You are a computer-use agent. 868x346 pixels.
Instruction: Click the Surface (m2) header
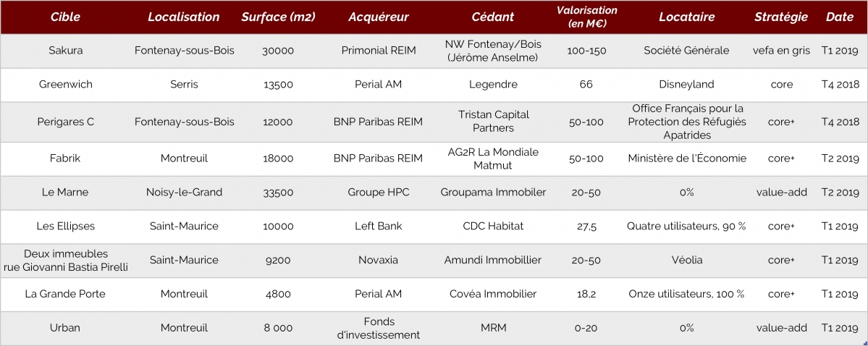278,17
